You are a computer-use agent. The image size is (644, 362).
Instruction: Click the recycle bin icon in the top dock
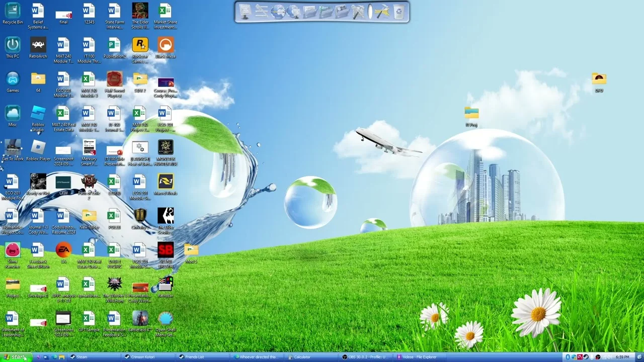point(398,12)
